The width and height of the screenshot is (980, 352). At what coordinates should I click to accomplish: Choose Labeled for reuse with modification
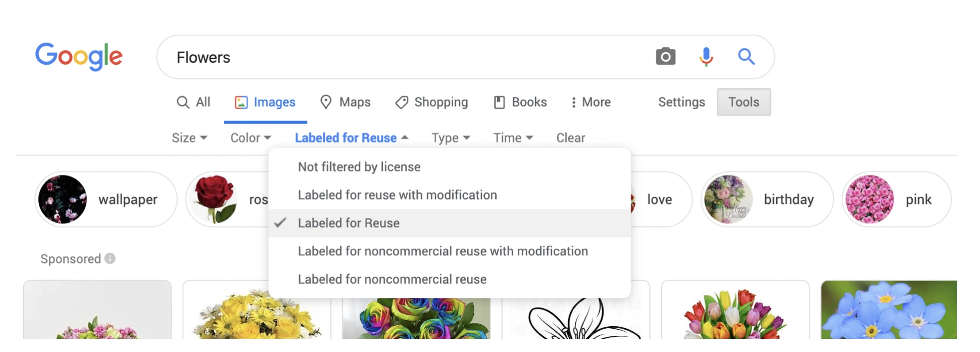click(450, 195)
